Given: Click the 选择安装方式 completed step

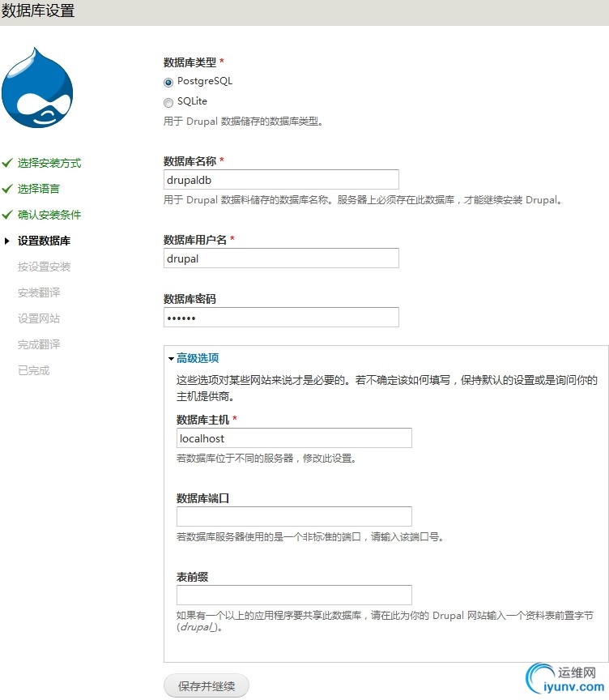Looking at the screenshot, I should click(49, 163).
